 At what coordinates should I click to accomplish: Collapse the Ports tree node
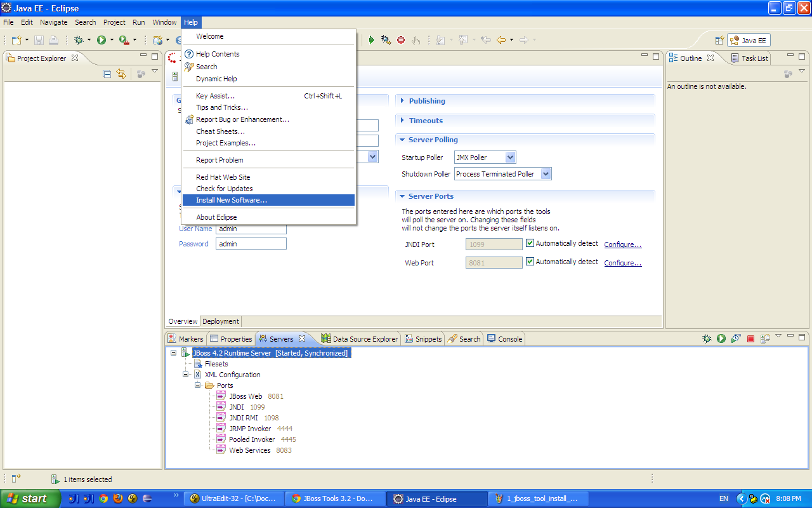(x=198, y=385)
